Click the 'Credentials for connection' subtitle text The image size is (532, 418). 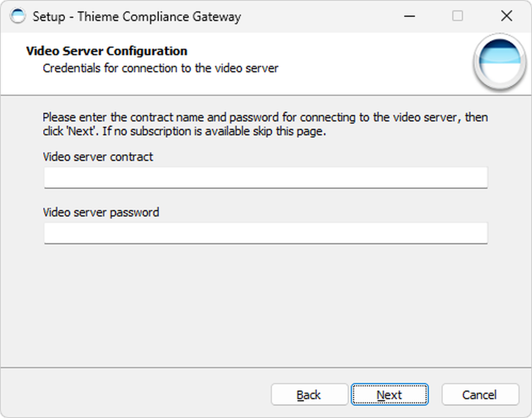click(x=160, y=68)
